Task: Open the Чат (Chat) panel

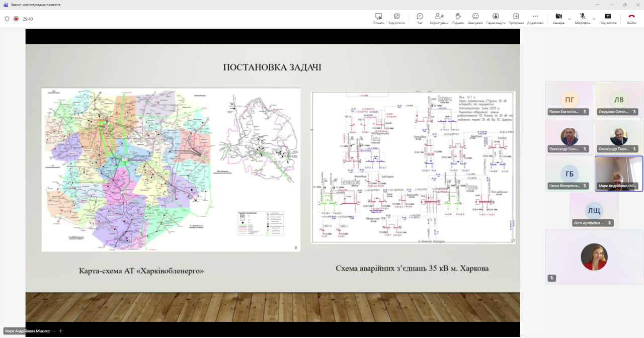Action: click(x=420, y=18)
